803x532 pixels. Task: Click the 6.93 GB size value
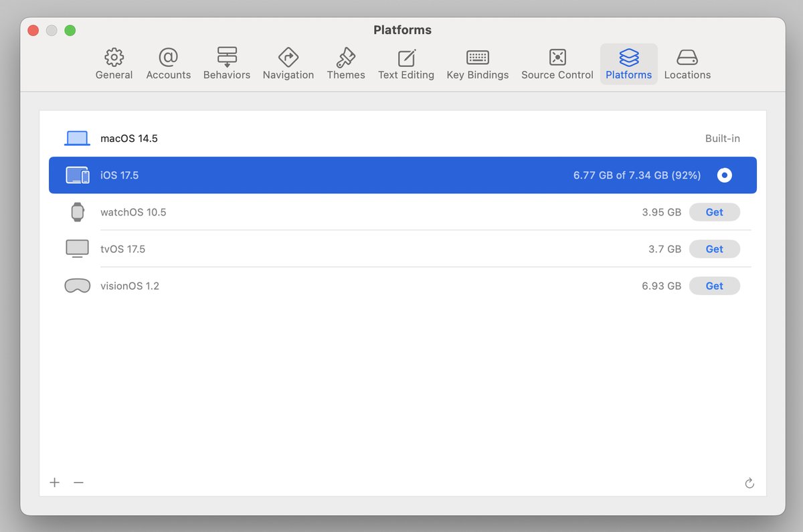coord(661,286)
